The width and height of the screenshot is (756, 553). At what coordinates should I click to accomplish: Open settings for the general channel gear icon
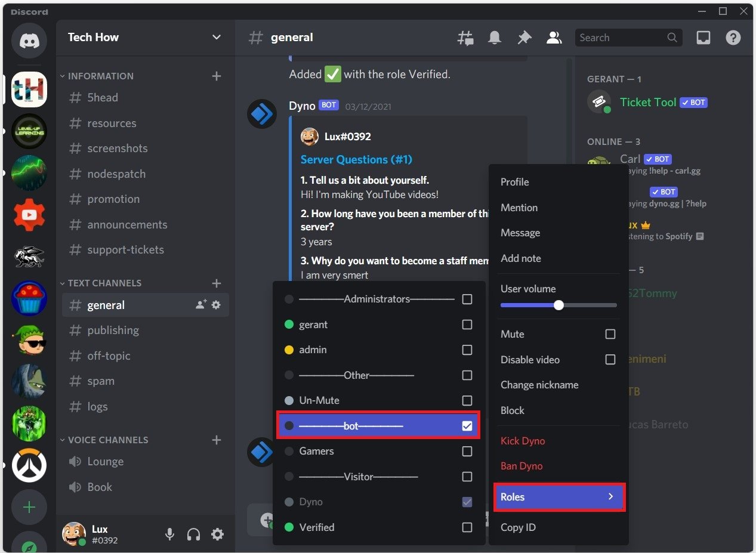216,304
